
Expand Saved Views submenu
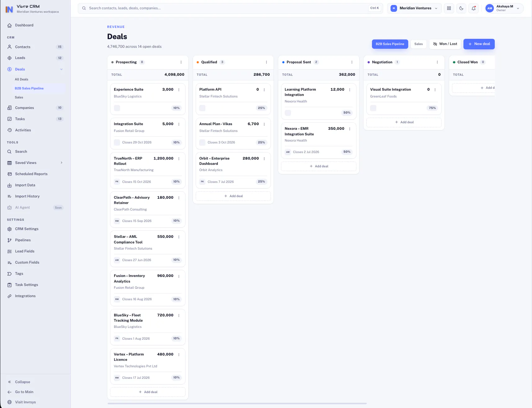[x=61, y=163]
